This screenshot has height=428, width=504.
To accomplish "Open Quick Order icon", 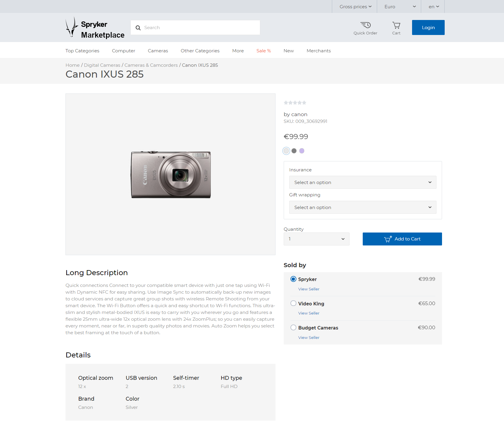I will 365,28.
